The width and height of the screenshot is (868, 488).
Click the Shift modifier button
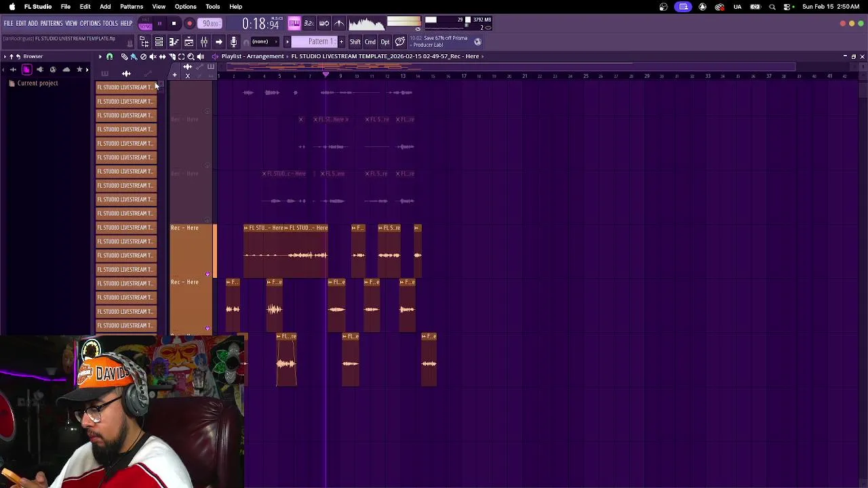355,42
